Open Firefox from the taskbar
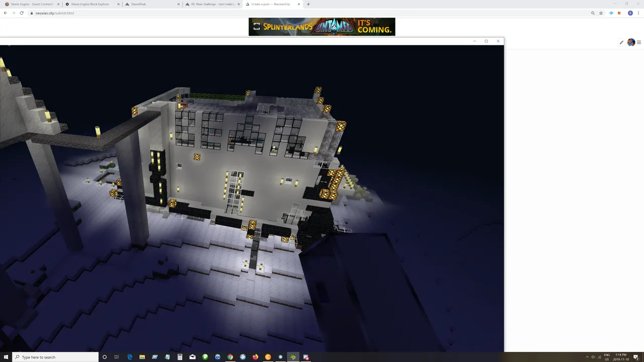The height and width of the screenshot is (362, 644). tap(256, 357)
